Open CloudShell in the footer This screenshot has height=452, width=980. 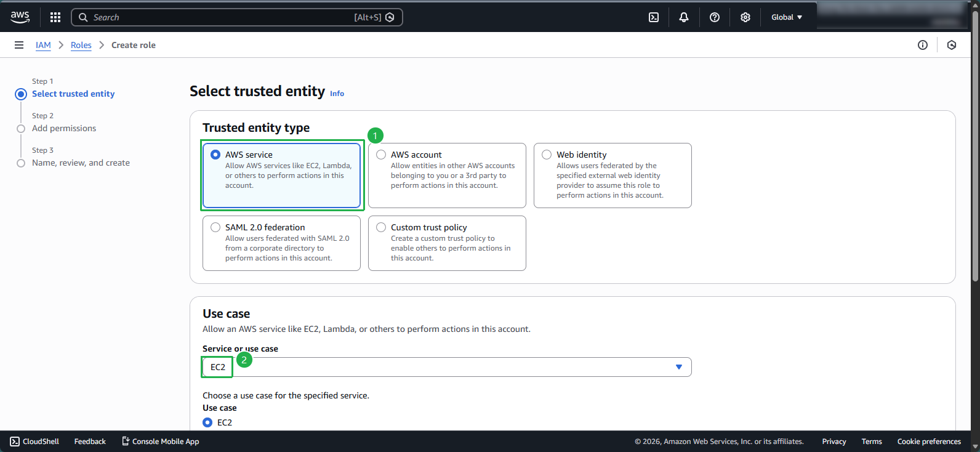[x=34, y=442]
